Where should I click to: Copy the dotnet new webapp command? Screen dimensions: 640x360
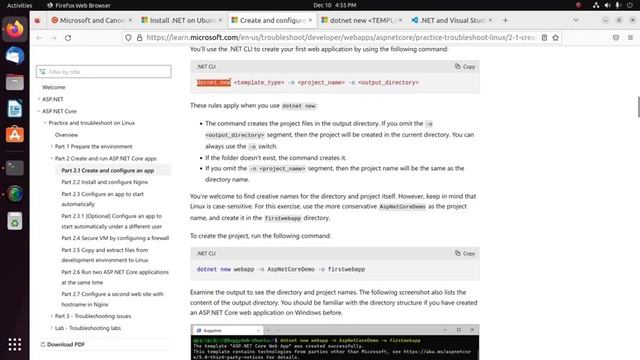465,253
